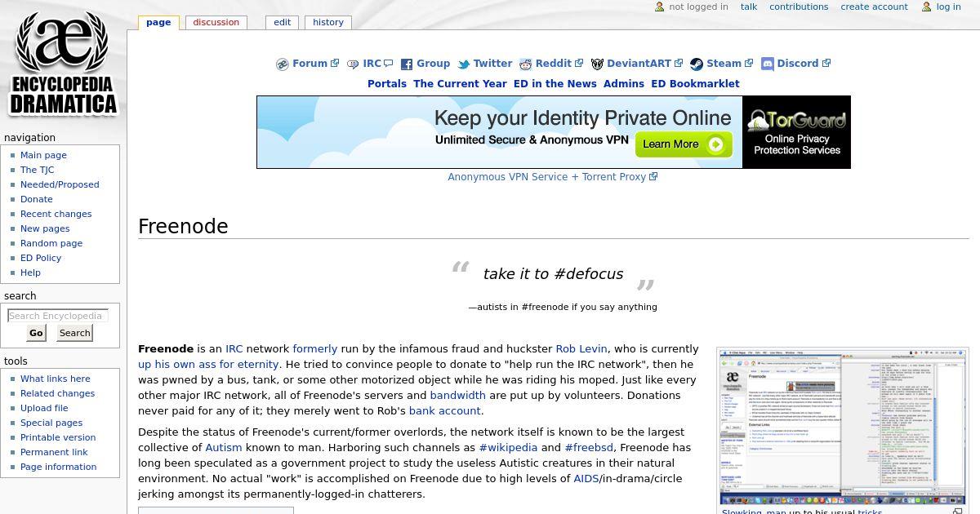Viewport: 980px width, 514px height.
Task: Open the Admins link
Action: (x=624, y=84)
